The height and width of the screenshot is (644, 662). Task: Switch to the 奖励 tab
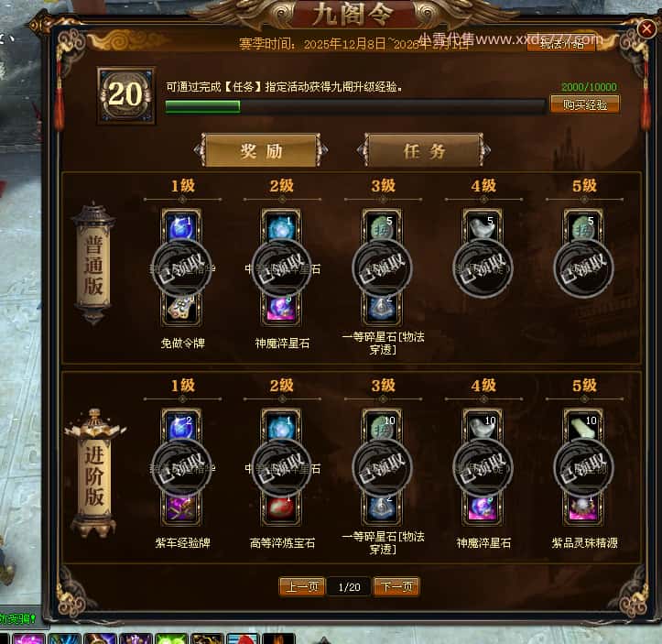261,150
